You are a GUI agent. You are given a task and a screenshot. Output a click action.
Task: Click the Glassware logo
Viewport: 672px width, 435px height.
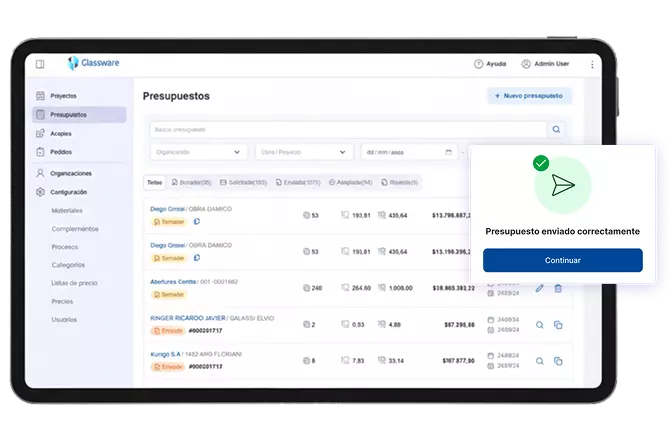point(94,63)
